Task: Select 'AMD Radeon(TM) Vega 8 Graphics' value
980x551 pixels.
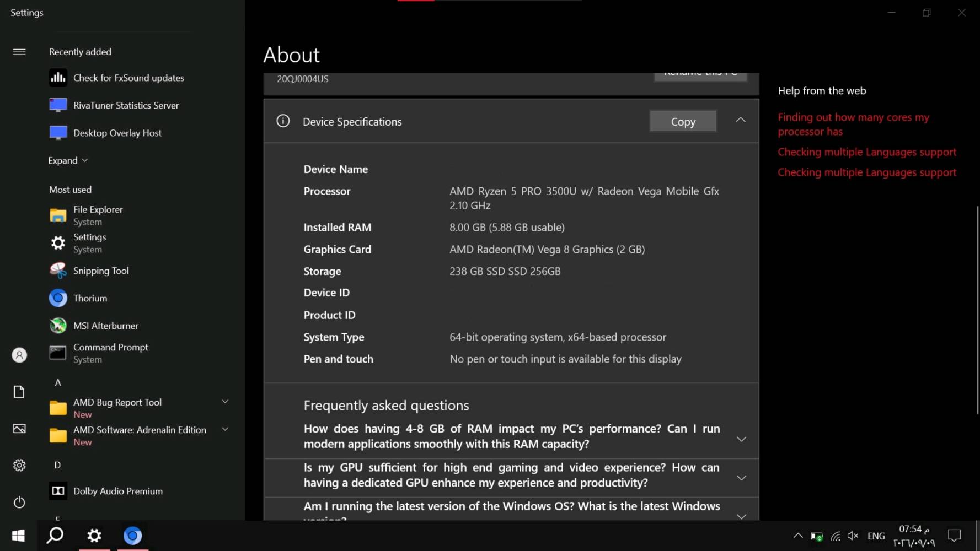Action: pyautogui.click(x=547, y=250)
